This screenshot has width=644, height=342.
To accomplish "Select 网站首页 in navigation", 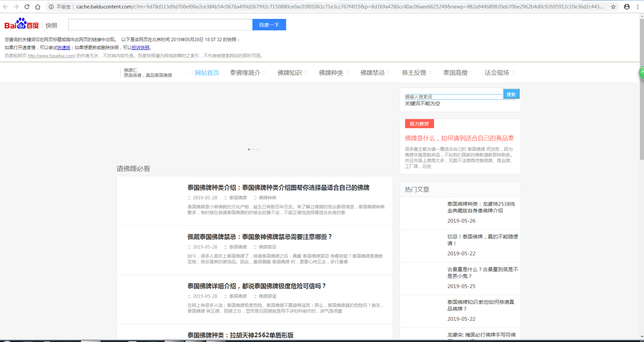I will (x=207, y=73).
